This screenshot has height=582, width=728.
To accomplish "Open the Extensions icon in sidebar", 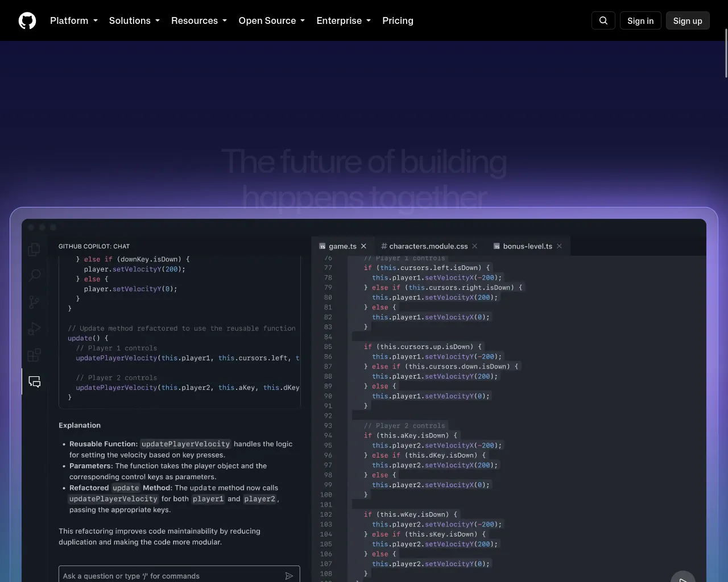I will (34, 355).
